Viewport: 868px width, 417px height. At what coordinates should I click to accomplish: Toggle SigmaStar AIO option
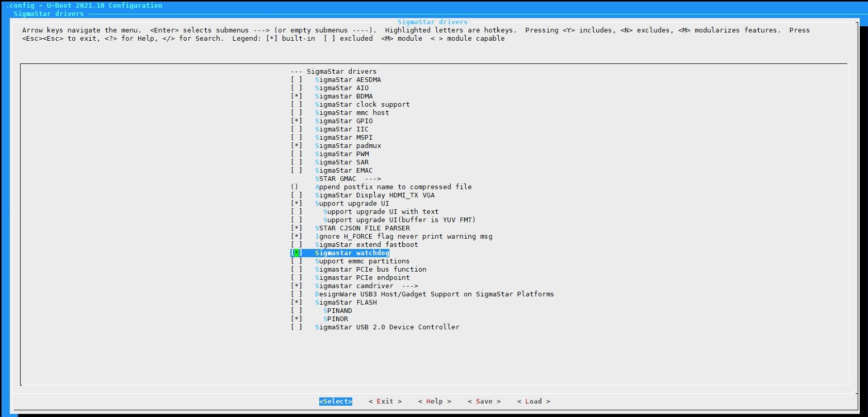coord(330,88)
